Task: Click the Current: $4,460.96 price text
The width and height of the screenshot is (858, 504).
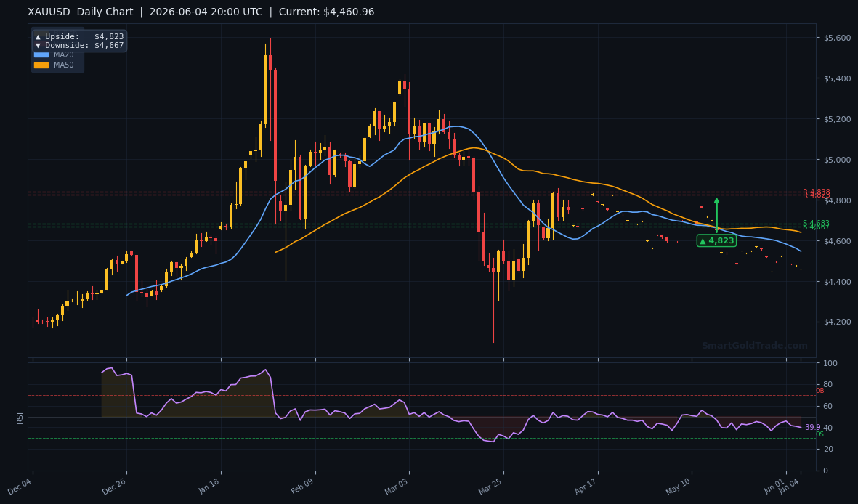Action: (x=327, y=12)
